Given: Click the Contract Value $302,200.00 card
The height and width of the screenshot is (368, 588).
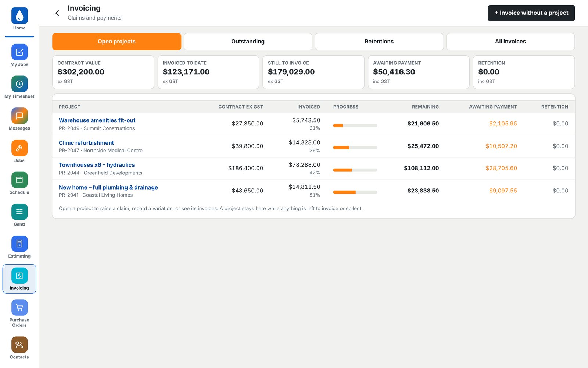Looking at the screenshot, I should 103,72.
